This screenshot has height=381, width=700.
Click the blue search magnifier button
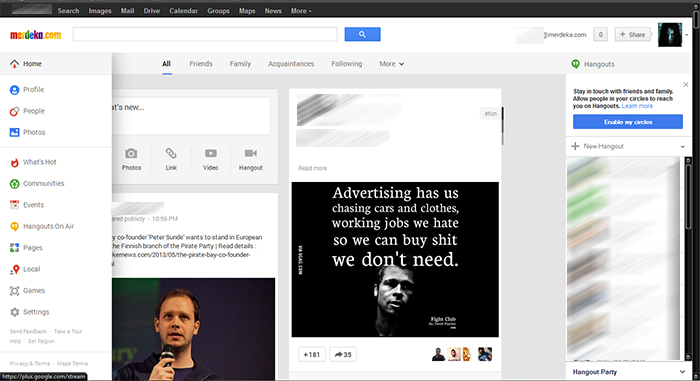pyautogui.click(x=362, y=34)
